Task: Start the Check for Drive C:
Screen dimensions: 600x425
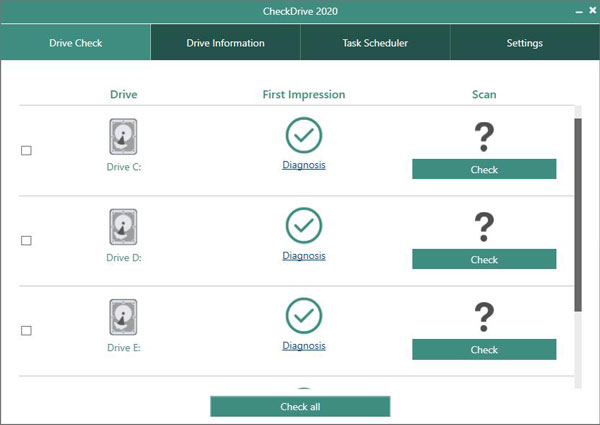Action: tap(484, 169)
